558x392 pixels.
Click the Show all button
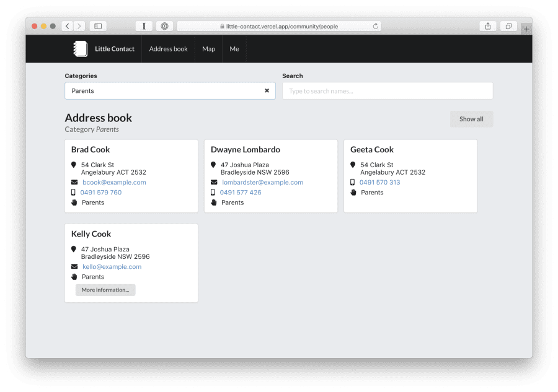[x=471, y=119]
